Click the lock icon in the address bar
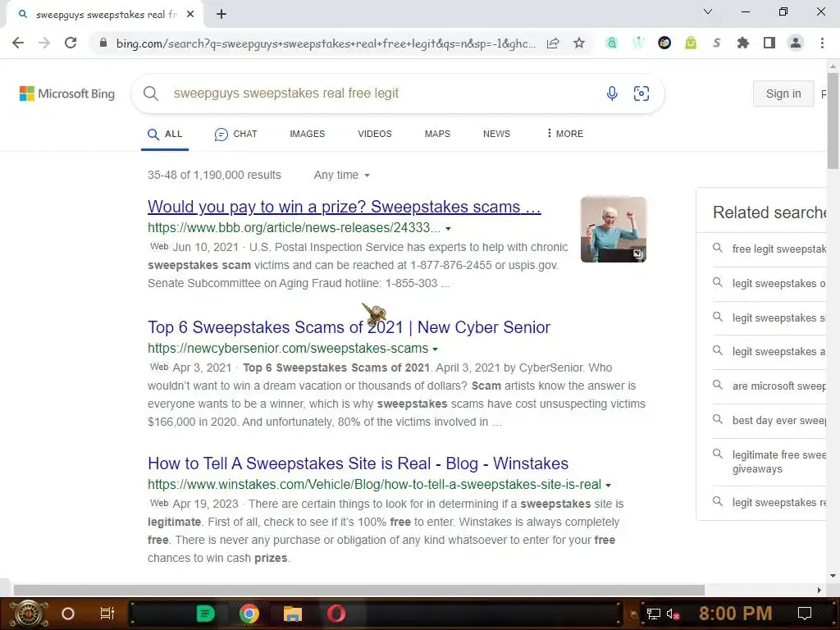This screenshot has height=630, width=840. click(103, 43)
